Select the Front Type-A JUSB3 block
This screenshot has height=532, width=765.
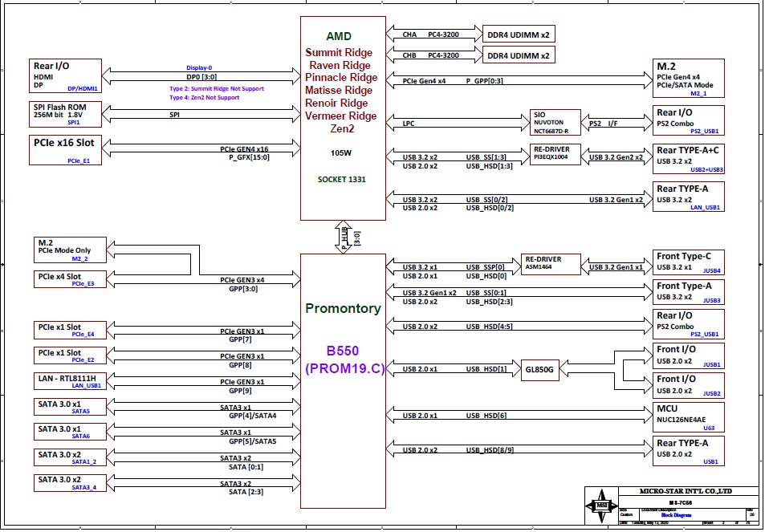[689, 290]
